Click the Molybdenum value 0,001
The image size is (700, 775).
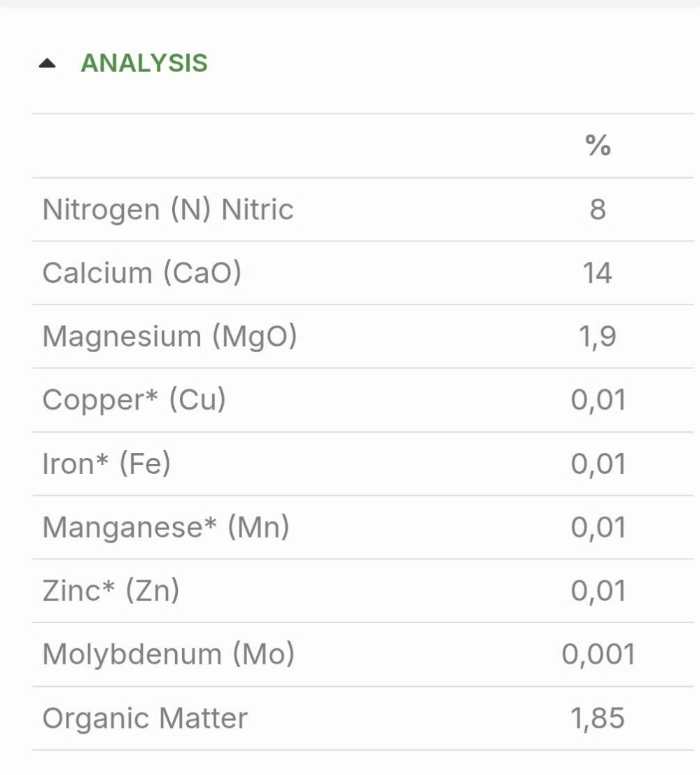pyautogui.click(x=598, y=655)
